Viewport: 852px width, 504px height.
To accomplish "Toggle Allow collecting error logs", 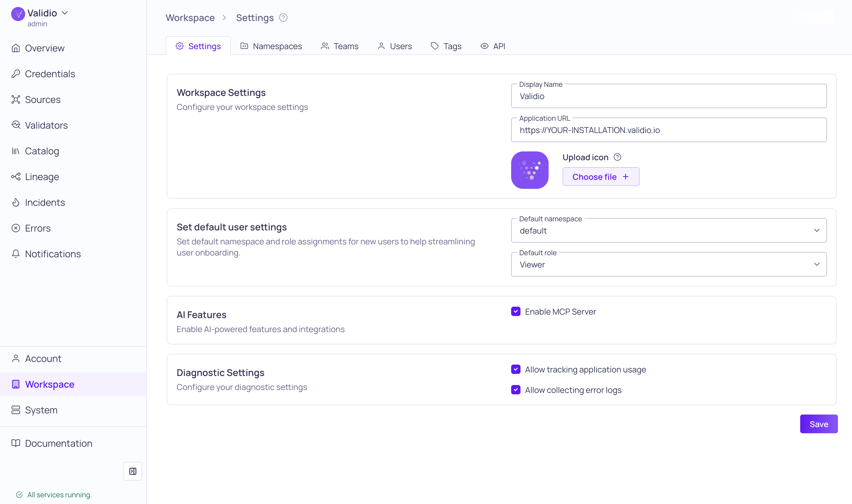I will [x=516, y=390].
